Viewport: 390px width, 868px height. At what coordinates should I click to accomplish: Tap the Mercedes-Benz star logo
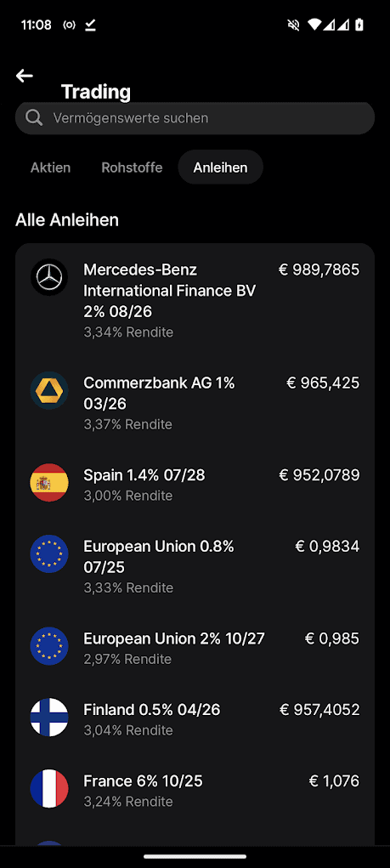click(x=49, y=277)
